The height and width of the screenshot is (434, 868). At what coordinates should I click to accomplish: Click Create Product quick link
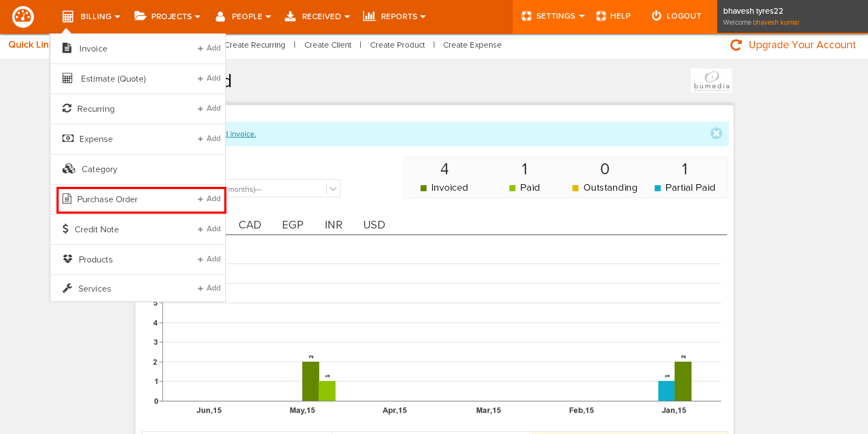coord(398,45)
